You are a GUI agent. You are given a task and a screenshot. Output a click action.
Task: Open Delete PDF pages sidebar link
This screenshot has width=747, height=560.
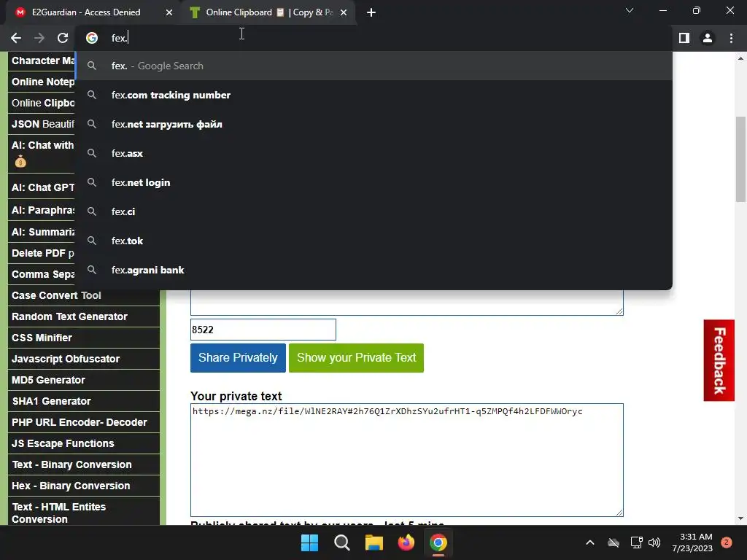tap(42, 253)
